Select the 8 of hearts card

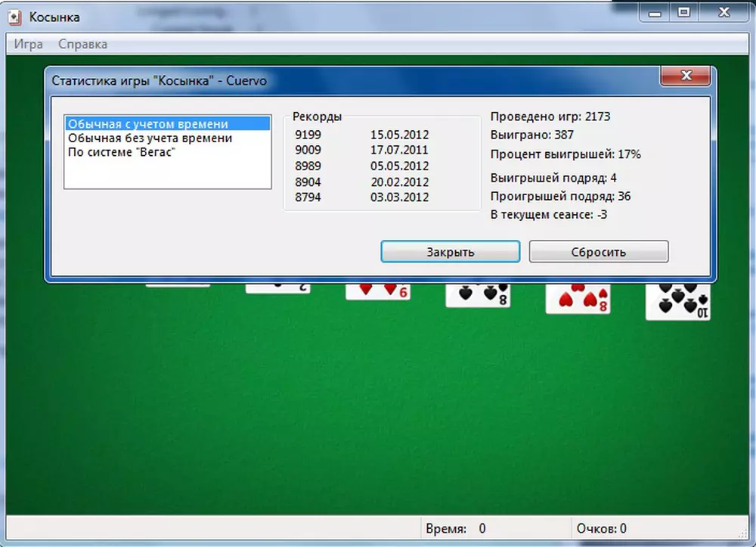click(x=578, y=299)
